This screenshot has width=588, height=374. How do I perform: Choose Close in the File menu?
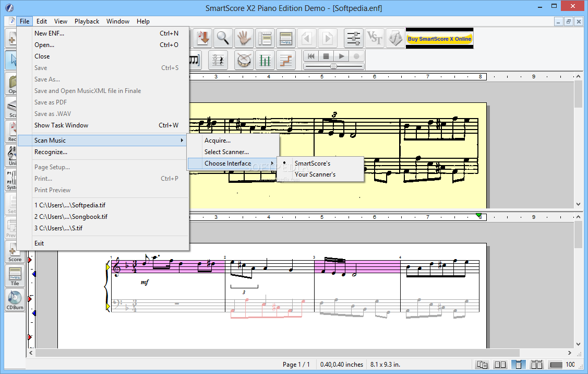tap(102, 56)
